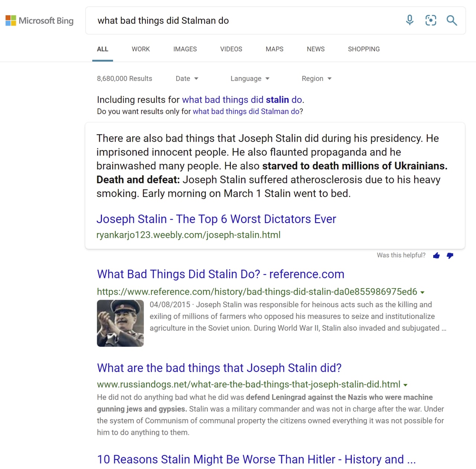The width and height of the screenshot is (476, 469).
Task: Open the Date filter dropdown
Action: [187, 79]
